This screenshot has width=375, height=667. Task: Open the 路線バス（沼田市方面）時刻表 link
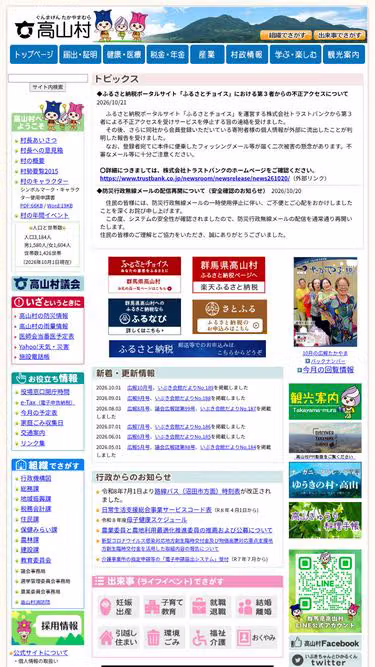[197, 491]
